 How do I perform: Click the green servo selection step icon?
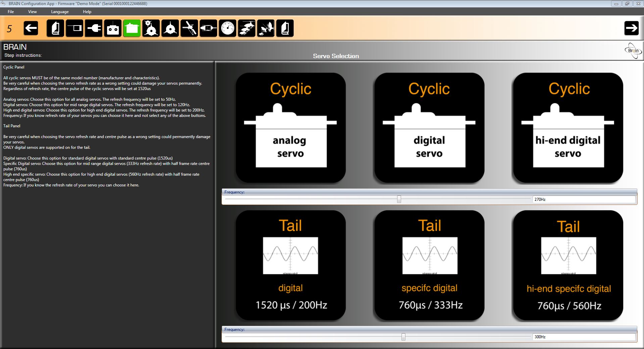click(132, 28)
